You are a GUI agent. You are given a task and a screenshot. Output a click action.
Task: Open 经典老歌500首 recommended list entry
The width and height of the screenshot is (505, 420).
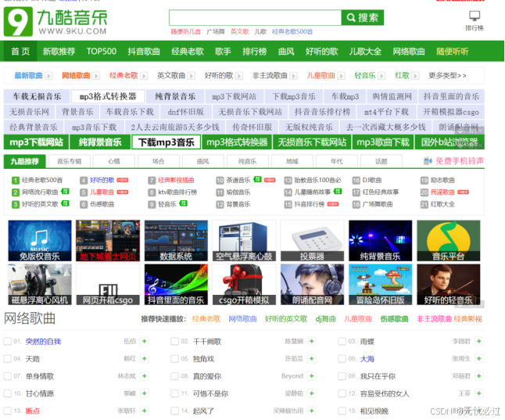(x=42, y=180)
